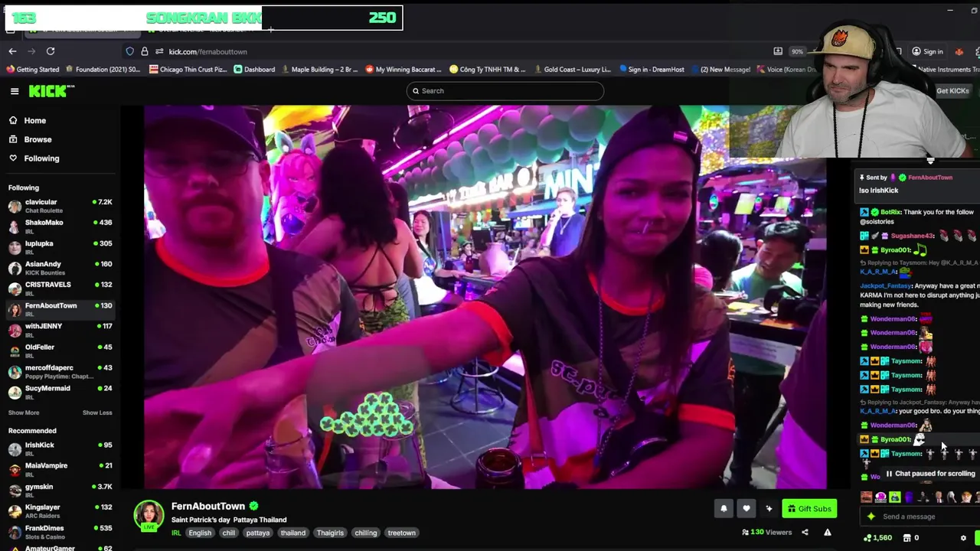Open the Dashboard bookmark
The image size is (980, 551).
(x=254, y=70)
